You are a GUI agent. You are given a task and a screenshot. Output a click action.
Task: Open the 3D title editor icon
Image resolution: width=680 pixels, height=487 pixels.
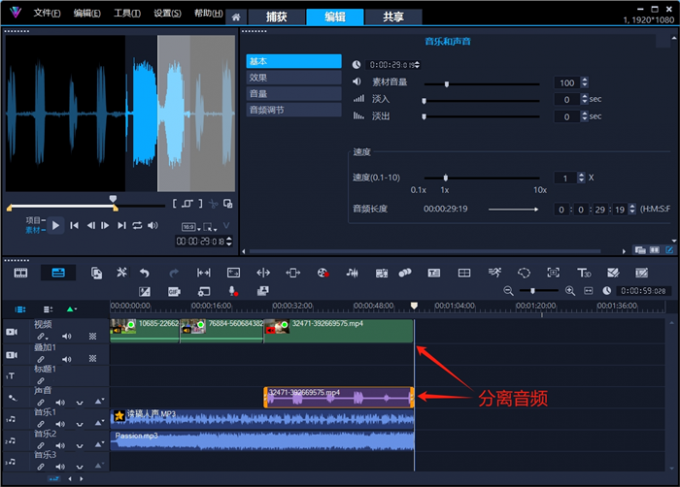tap(584, 273)
